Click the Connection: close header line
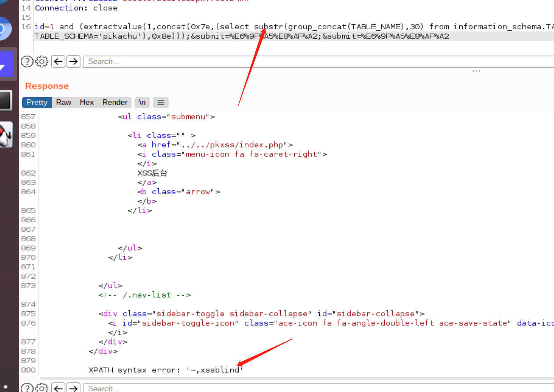 (76, 8)
